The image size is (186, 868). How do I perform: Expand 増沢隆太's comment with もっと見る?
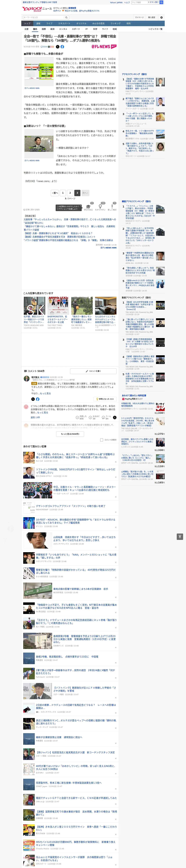tap(46, 393)
